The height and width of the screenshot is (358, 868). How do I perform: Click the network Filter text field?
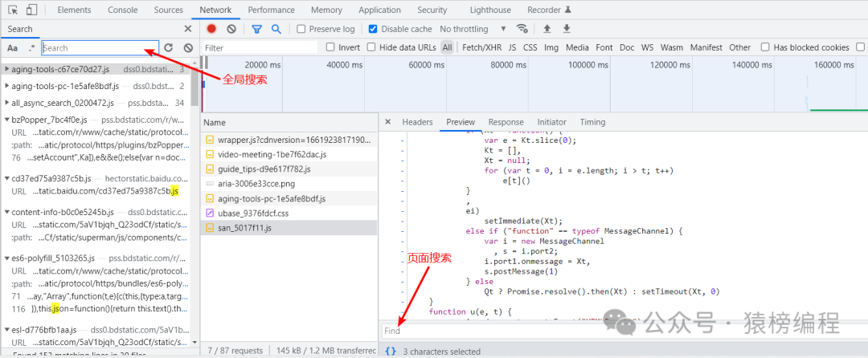tap(260, 48)
